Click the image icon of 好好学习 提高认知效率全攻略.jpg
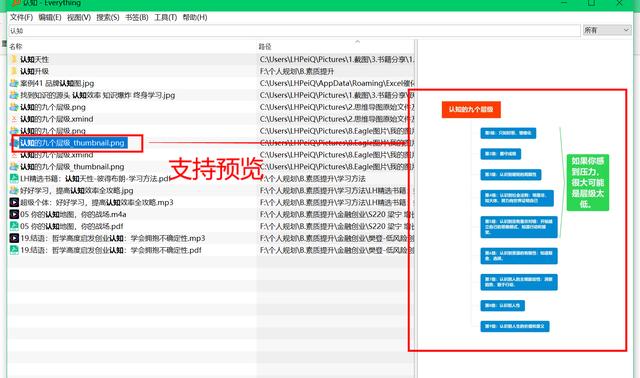This screenshot has width=640, height=378. tap(14, 190)
